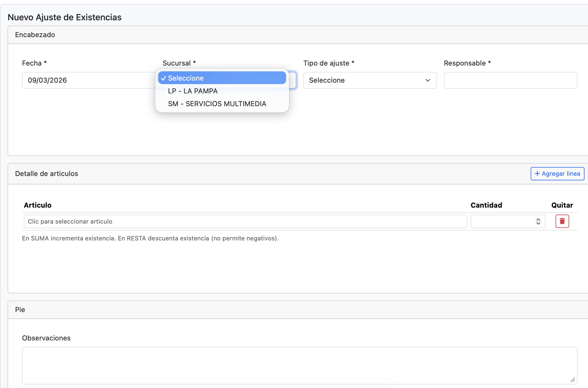Click the Observaciones textarea resize handle
The height and width of the screenshot is (388, 588).
point(572,380)
